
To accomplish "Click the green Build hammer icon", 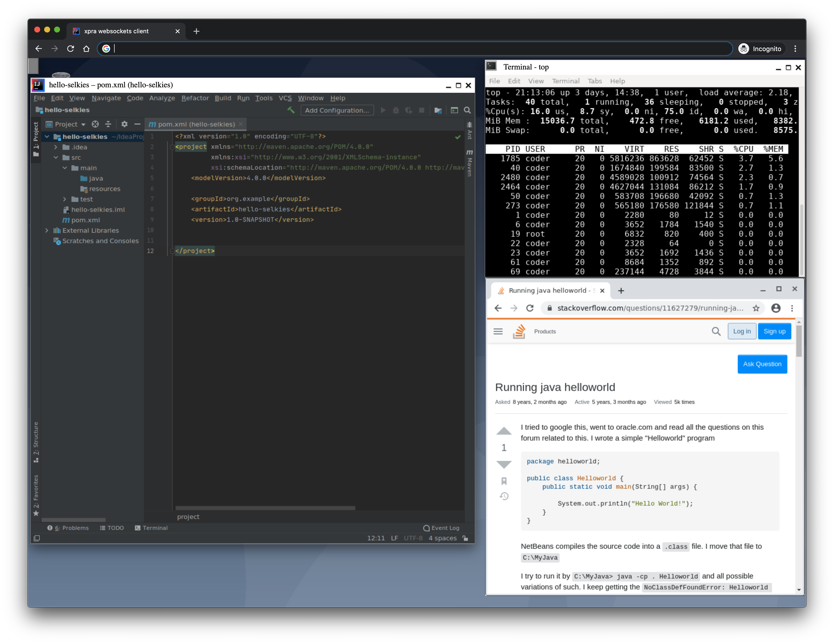I will 291,110.
